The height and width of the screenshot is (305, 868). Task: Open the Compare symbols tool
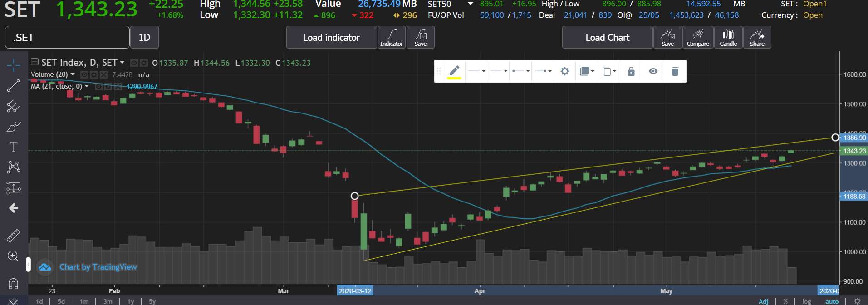698,37
